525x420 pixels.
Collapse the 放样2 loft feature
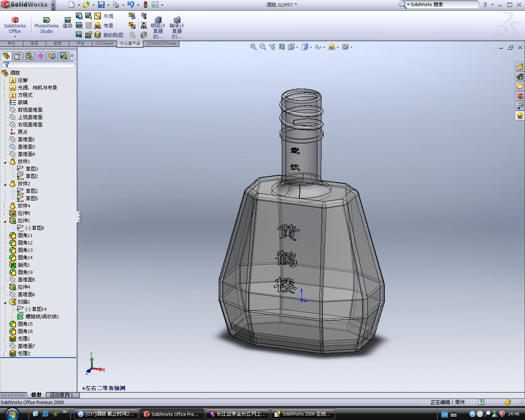coord(5,184)
